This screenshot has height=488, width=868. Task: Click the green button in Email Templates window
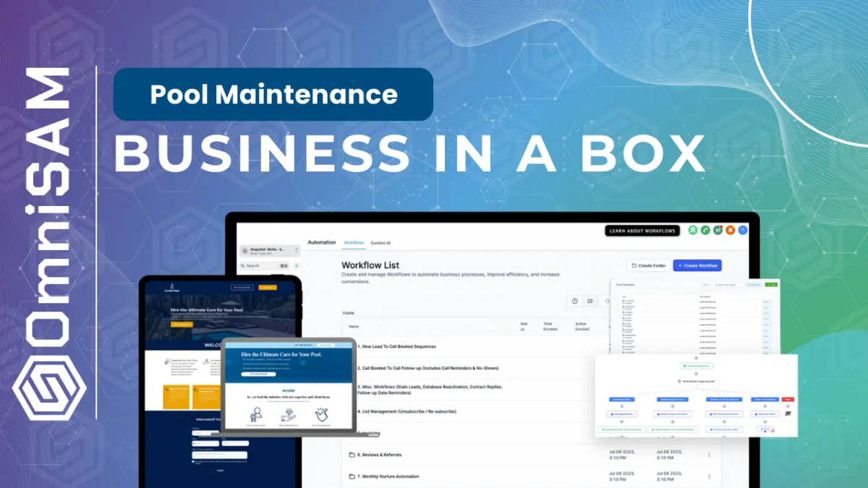coord(772,284)
